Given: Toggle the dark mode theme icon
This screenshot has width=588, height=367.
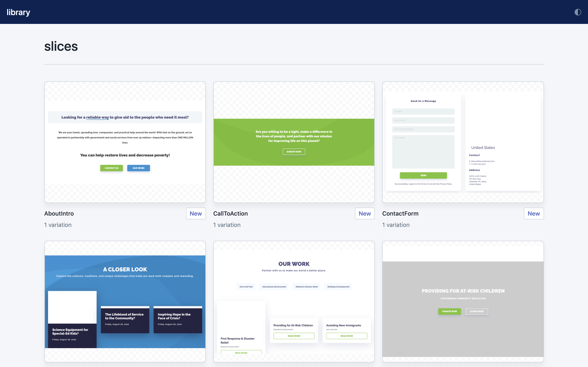Looking at the screenshot, I should click(578, 12).
